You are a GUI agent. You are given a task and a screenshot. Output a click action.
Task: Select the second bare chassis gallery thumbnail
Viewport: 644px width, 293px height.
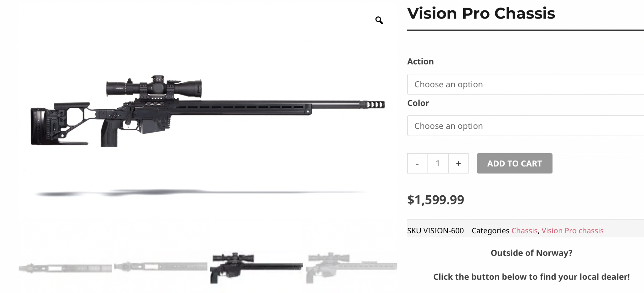161,267
